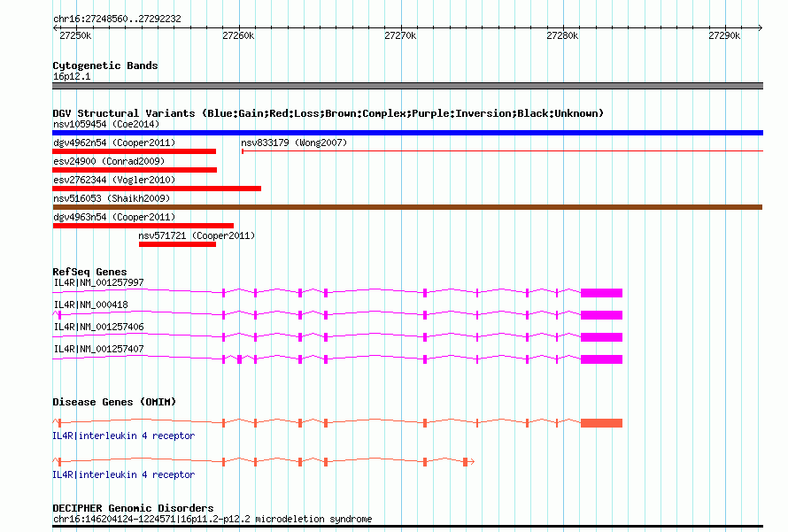Click the last exon block of NM_001257407
The width and height of the screenshot is (788, 532).
[x=601, y=359]
